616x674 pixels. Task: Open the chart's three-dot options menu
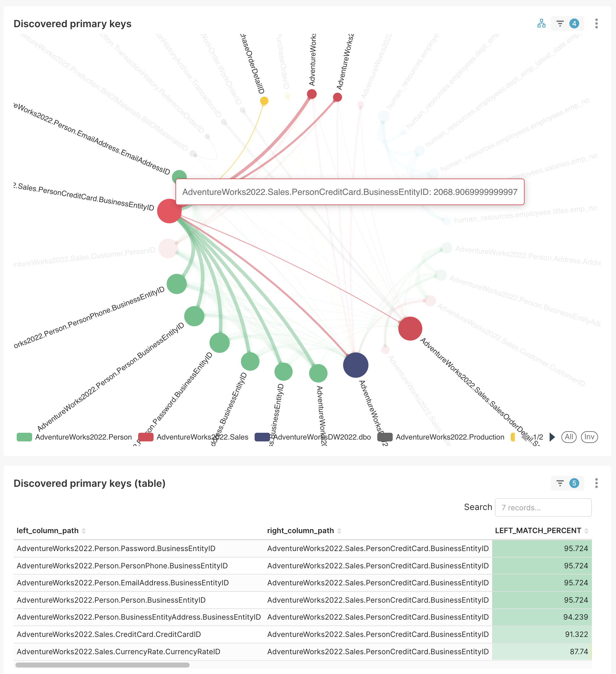pyautogui.click(x=596, y=23)
